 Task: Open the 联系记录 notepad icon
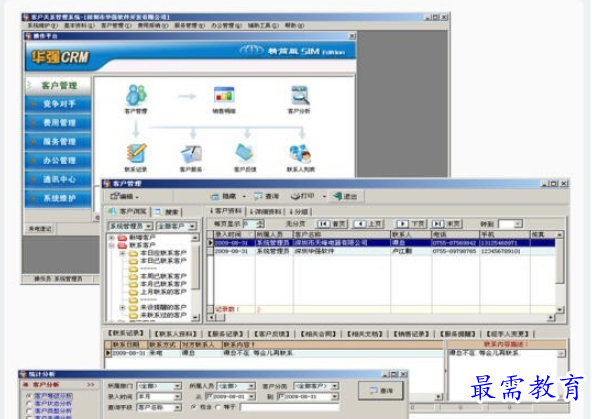coord(136,154)
